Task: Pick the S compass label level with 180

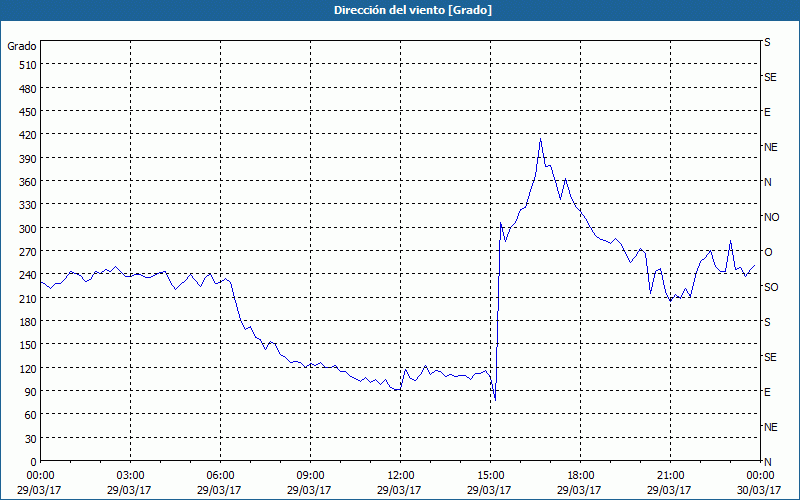Action: 767,322
